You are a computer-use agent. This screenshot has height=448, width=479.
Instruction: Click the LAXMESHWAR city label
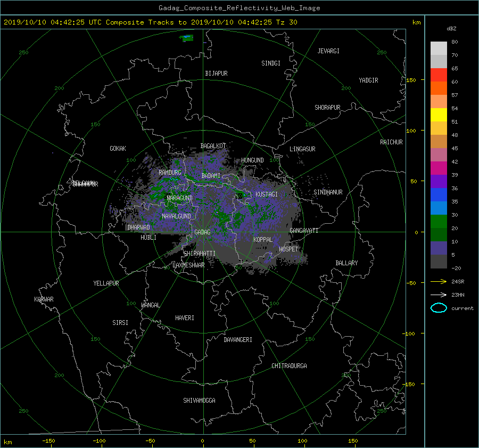pos(188,265)
